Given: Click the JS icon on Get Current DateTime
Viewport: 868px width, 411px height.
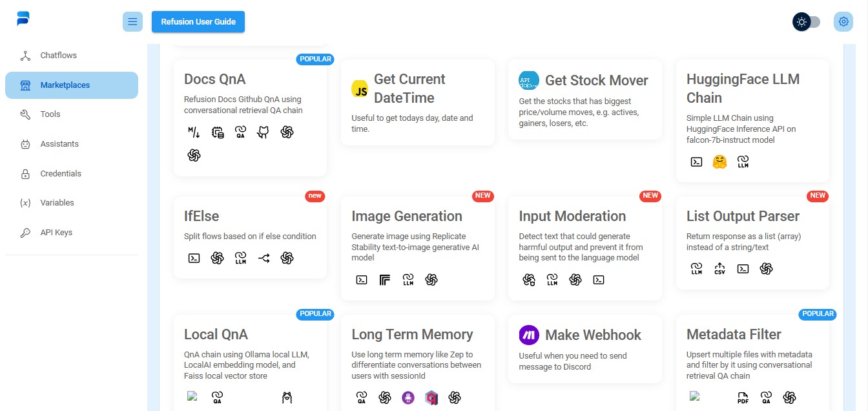Looking at the screenshot, I should point(360,89).
